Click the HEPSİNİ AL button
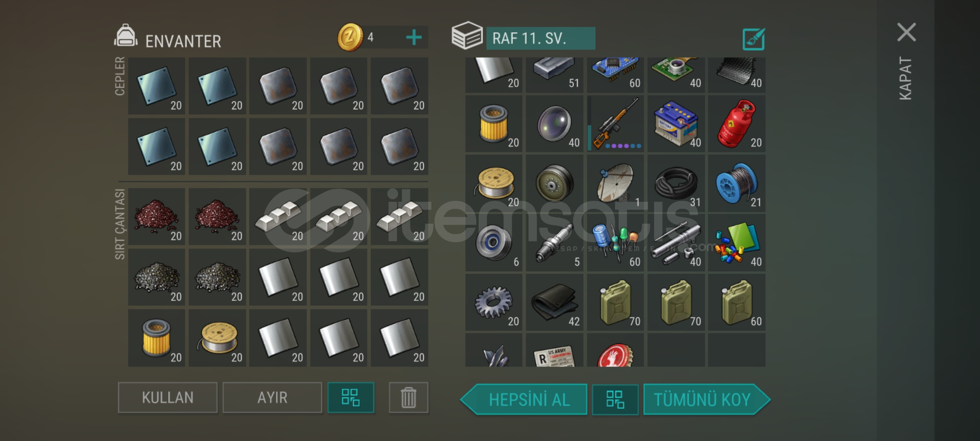 pyautogui.click(x=524, y=400)
